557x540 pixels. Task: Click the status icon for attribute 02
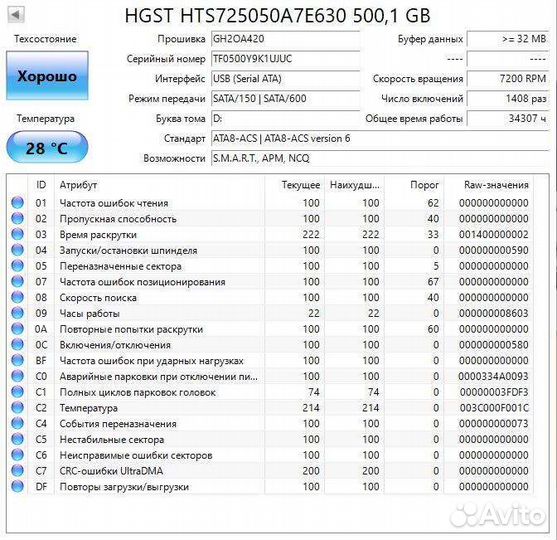(x=17, y=218)
